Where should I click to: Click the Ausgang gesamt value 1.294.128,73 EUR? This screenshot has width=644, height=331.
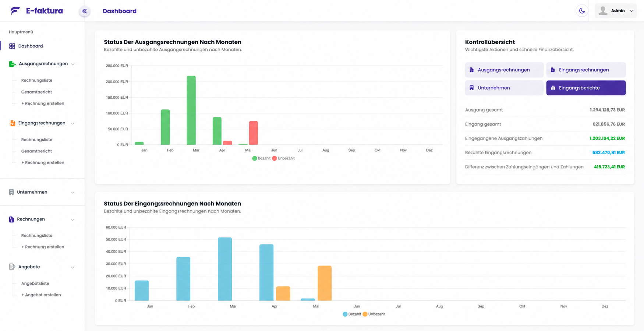pos(607,110)
